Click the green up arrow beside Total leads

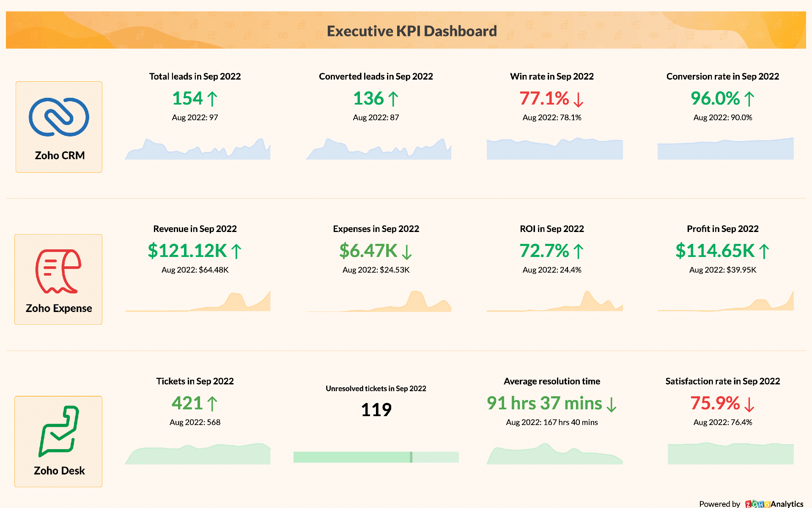tap(213, 98)
